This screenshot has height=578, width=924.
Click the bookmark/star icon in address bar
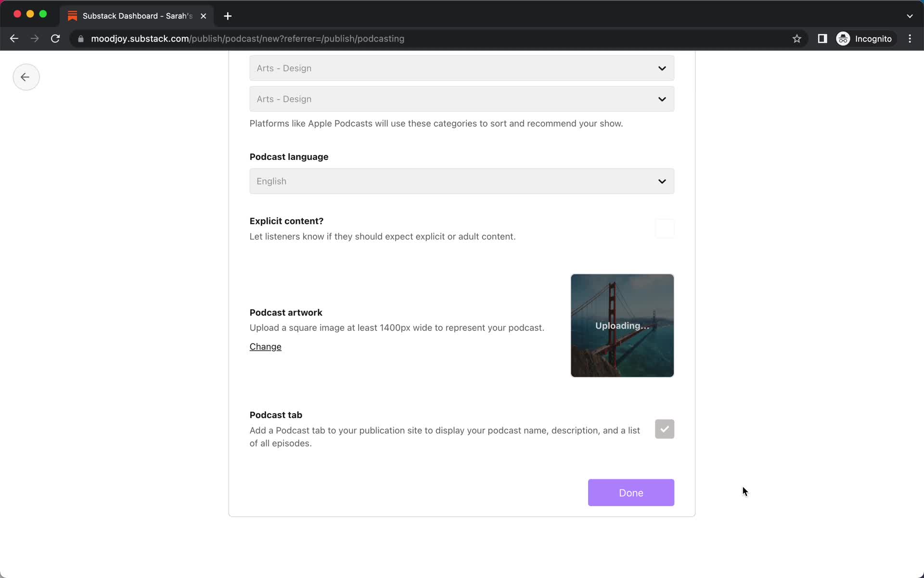796,39
